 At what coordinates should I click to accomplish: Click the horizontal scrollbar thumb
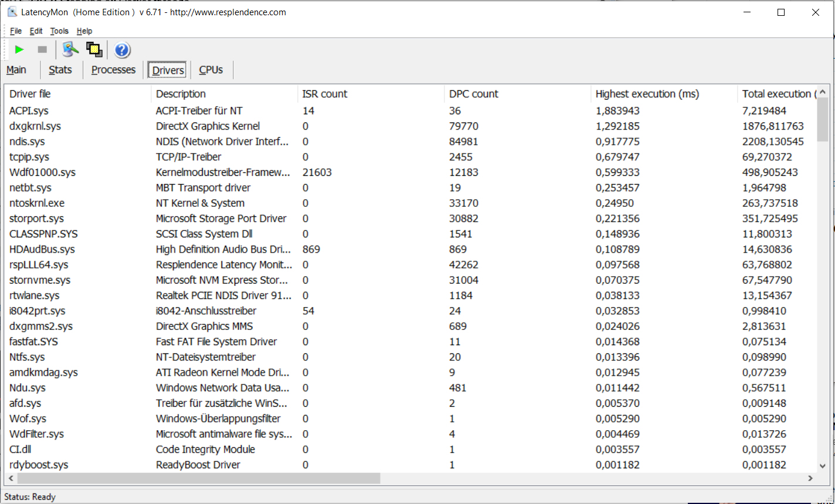[199, 478]
